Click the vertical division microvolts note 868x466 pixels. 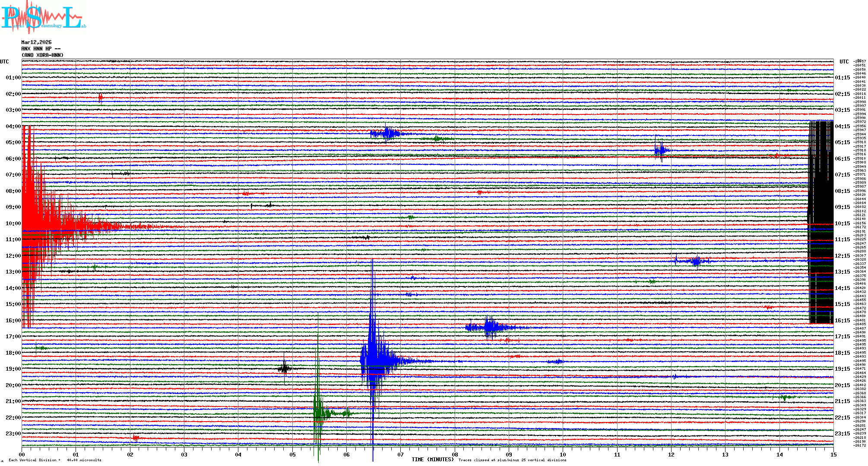point(55,460)
